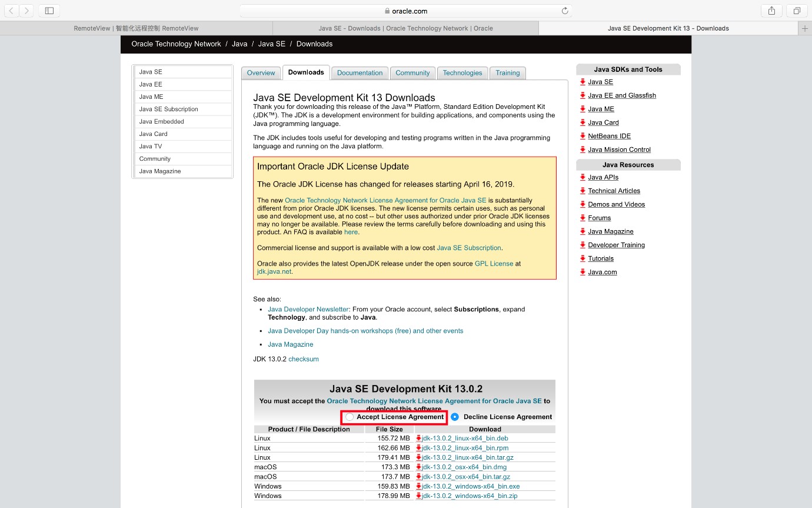The image size is (812, 508).
Task: Open the FAQ 'here' link
Action: coord(351,232)
